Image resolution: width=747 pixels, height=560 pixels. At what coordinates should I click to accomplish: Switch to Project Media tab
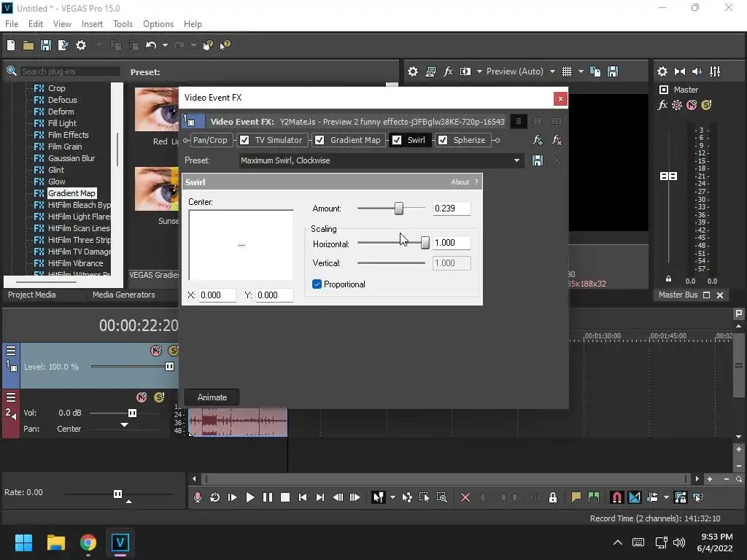coord(32,295)
